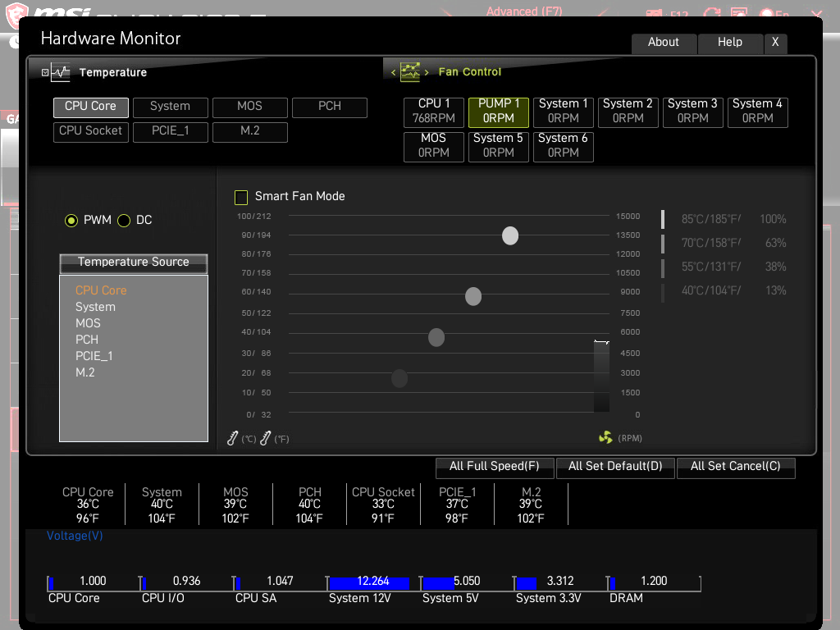Click the 70°C/158°F 63% threshold row
The height and width of the screenshot is (630, 840).
(724, 243)
